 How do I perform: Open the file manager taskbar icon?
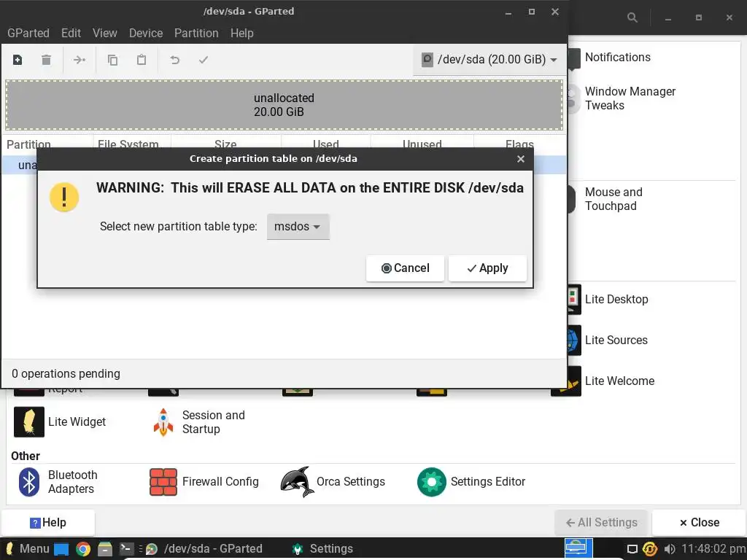coord(105,549)
